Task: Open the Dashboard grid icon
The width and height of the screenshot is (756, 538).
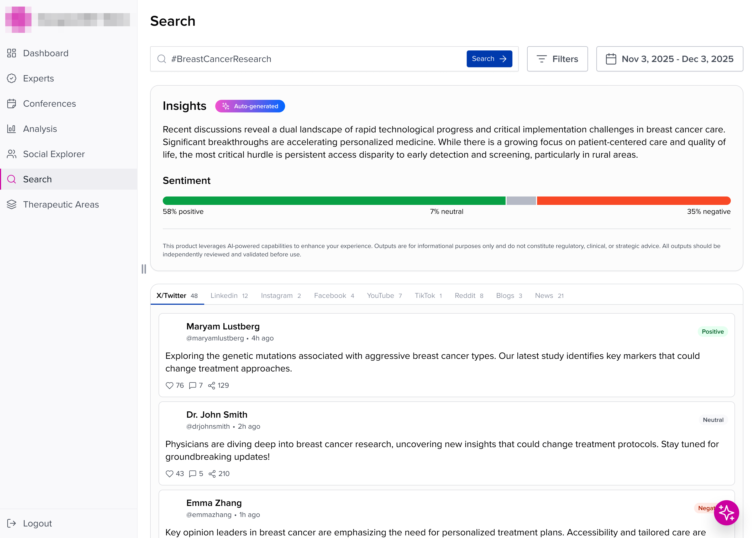Action: (12, 53)
